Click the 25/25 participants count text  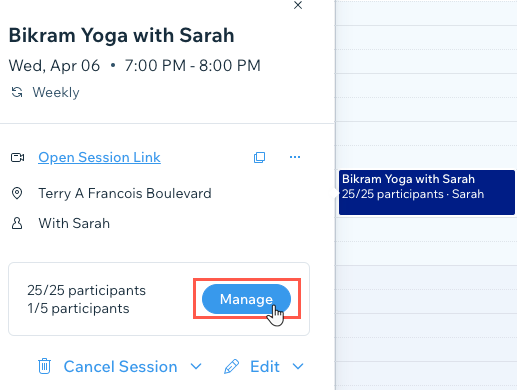click(x=86, y=290)
